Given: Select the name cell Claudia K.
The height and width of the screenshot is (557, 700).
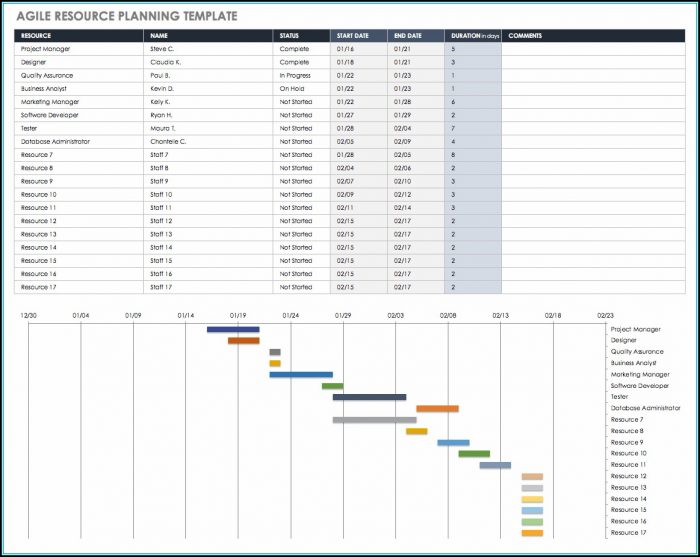Looking at the screenshot, I should click(x=208, y=62).
